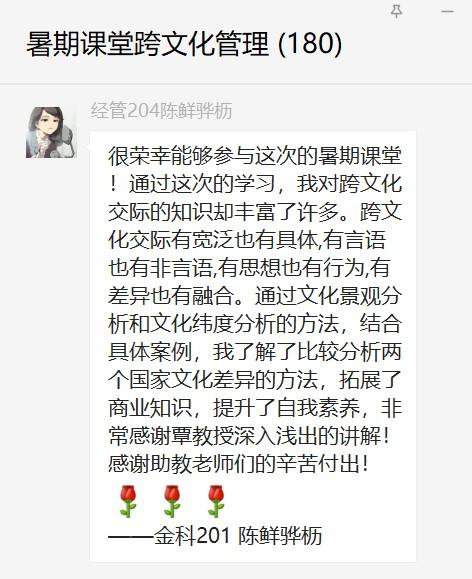Click the message line starting 很荣幸能够参与
Viewport: 472px width, 579px height.
click(x=255, y=156)
